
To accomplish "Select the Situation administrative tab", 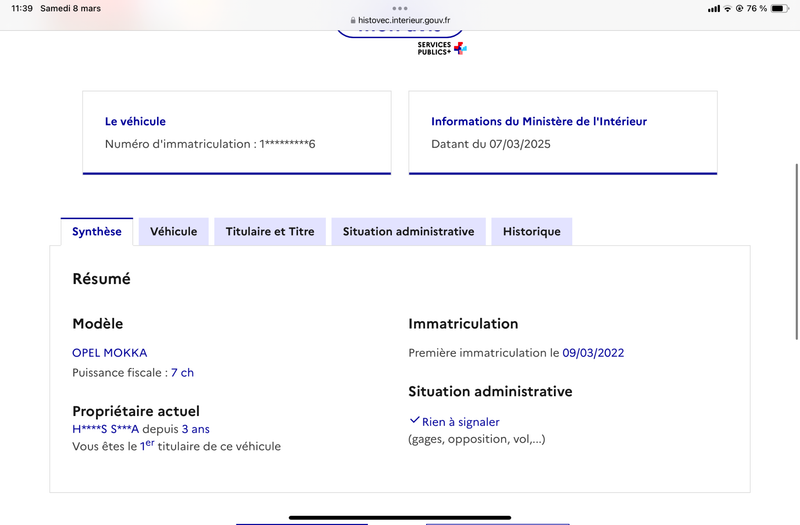I will coord(408,232).
